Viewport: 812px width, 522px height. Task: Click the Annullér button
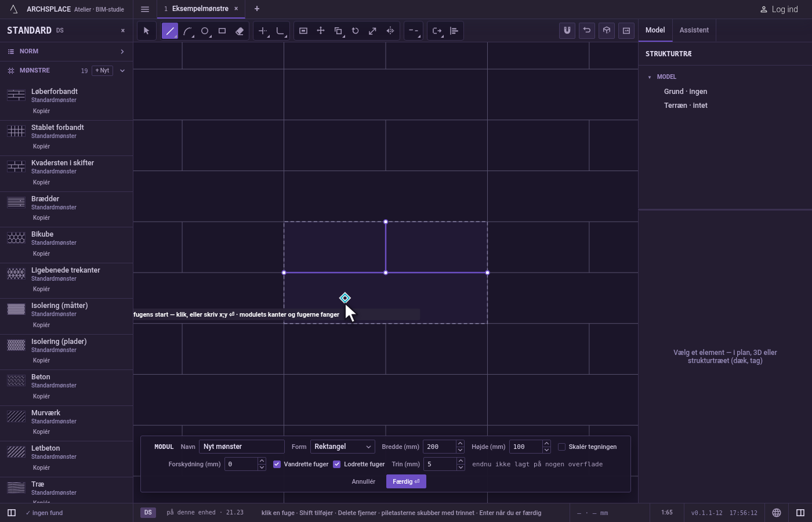[x=364, y=481]
